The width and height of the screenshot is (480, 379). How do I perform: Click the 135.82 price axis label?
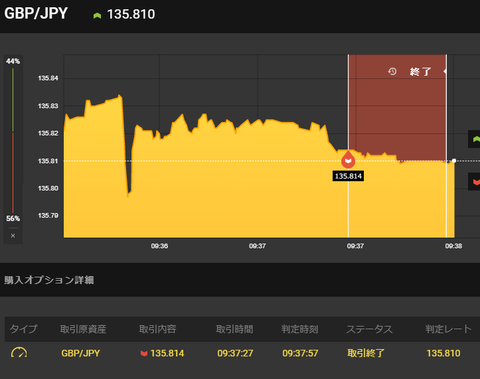point(48,133)
